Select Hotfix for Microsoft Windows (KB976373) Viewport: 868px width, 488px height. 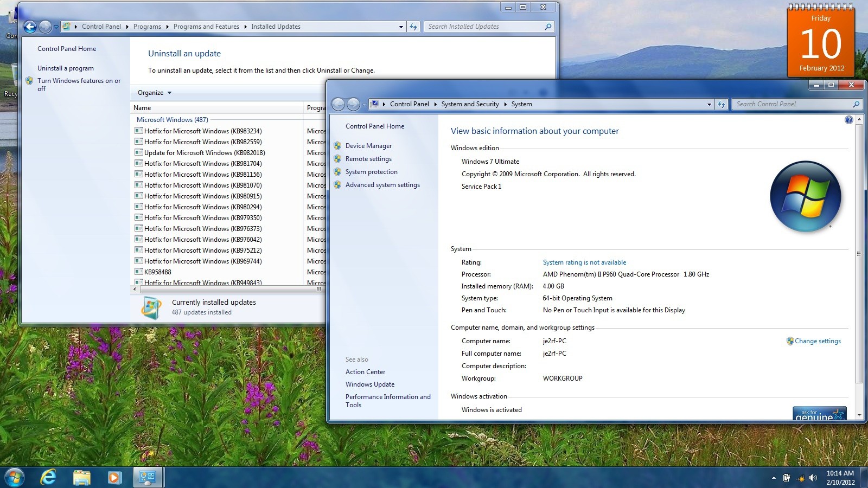click(203, 229)
